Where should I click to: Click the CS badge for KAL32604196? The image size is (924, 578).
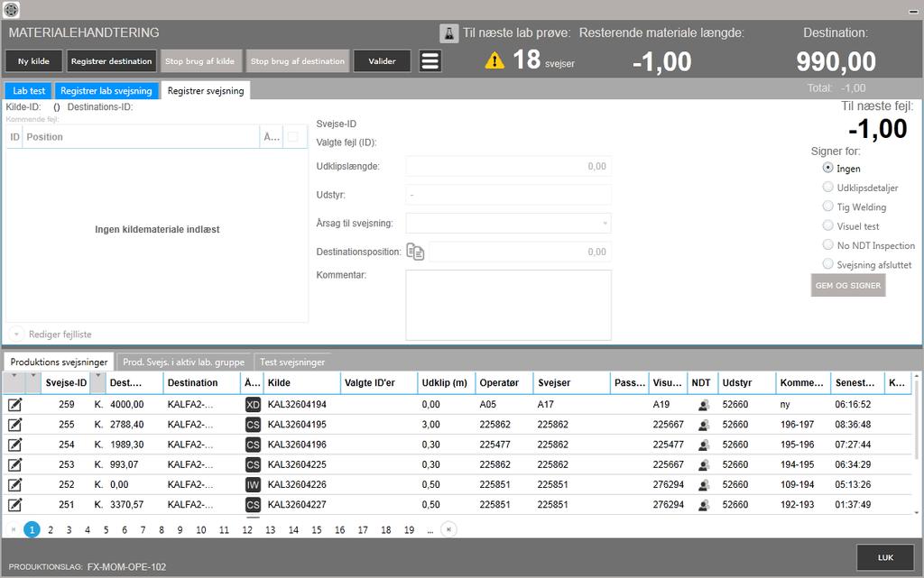coord(253,445)
